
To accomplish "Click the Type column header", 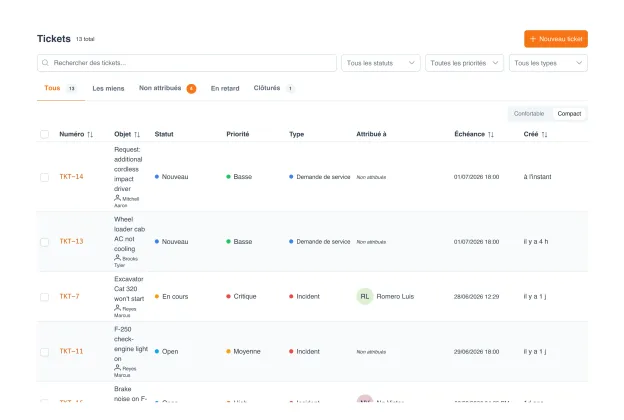I will pos(296,135).
